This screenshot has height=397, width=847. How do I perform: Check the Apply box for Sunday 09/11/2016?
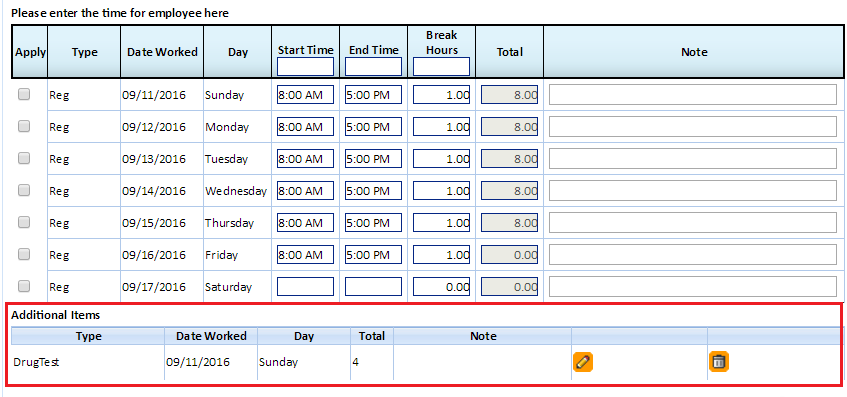[x=24, y=95]
